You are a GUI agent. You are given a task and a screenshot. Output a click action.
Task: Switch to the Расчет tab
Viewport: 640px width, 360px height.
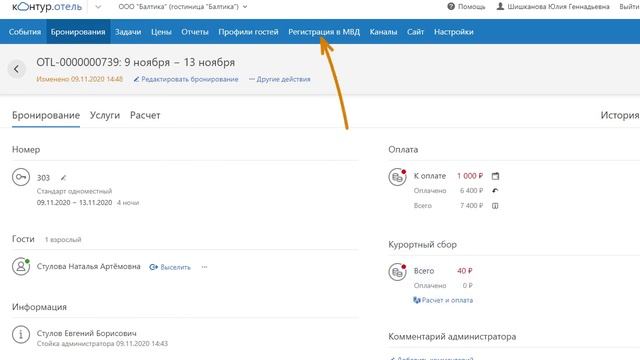(x=145, y=116)
